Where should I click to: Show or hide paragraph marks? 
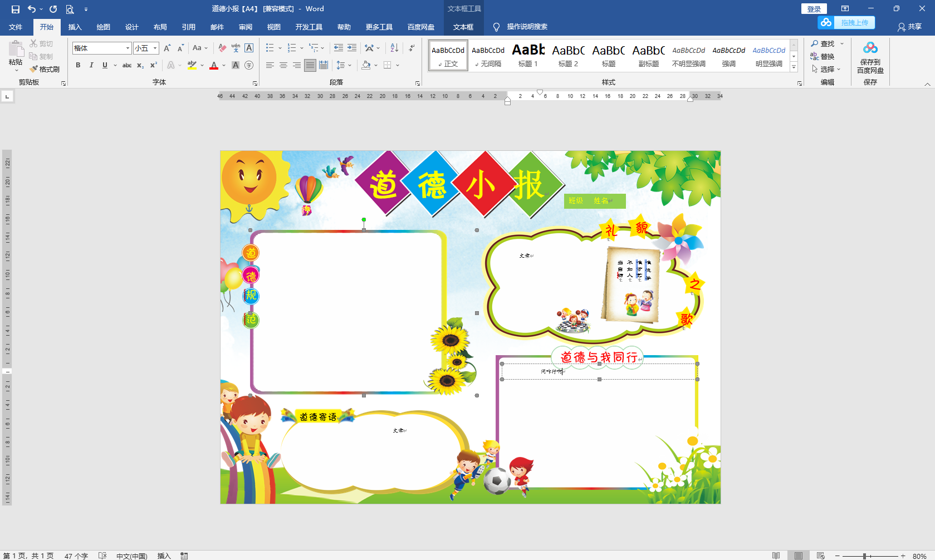tap(412, 48)
